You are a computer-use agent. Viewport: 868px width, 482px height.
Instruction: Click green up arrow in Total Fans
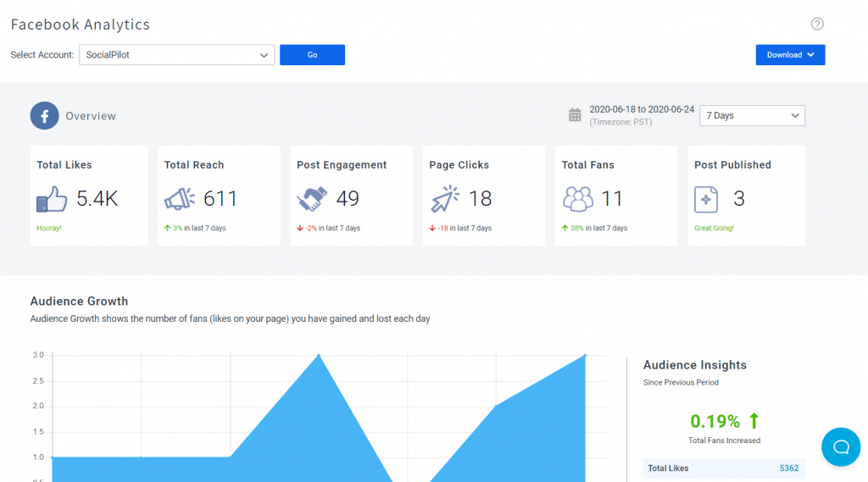(565, 228)
